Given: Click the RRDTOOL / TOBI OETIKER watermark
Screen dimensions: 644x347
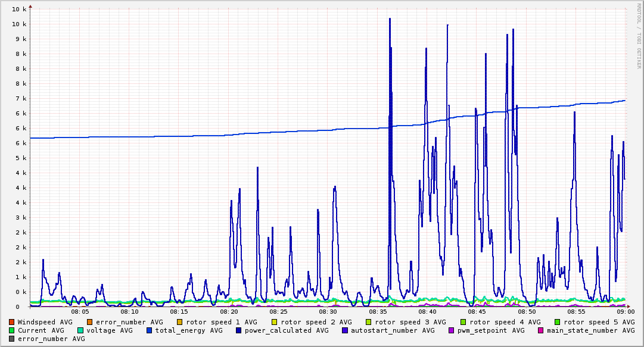Looking at the screenshot, I should point(639,36).
